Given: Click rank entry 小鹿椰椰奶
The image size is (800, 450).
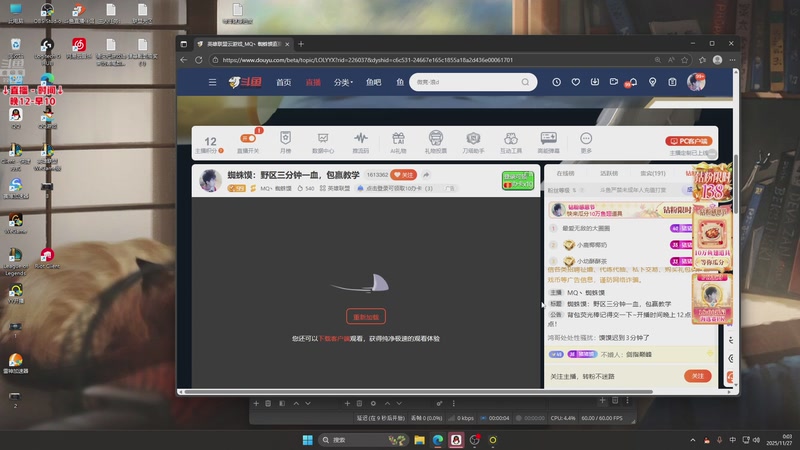Looking at the screenshot, I should (x=591, y=245).
